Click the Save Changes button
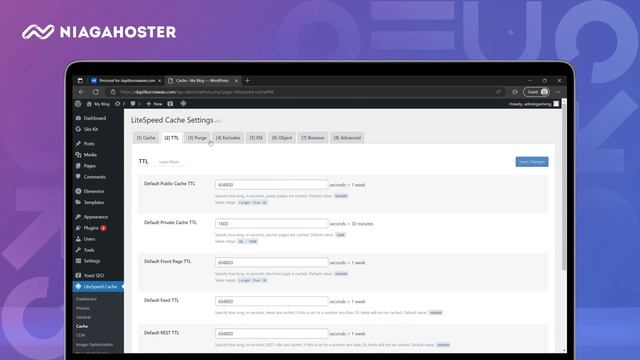The height and width of the screenshot is (360, 640). pos(531,162)
